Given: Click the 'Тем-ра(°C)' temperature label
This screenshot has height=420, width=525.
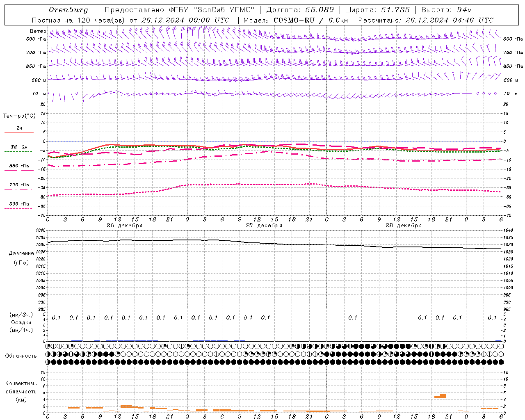Looking at the screenshot, I should click(19, 116).
